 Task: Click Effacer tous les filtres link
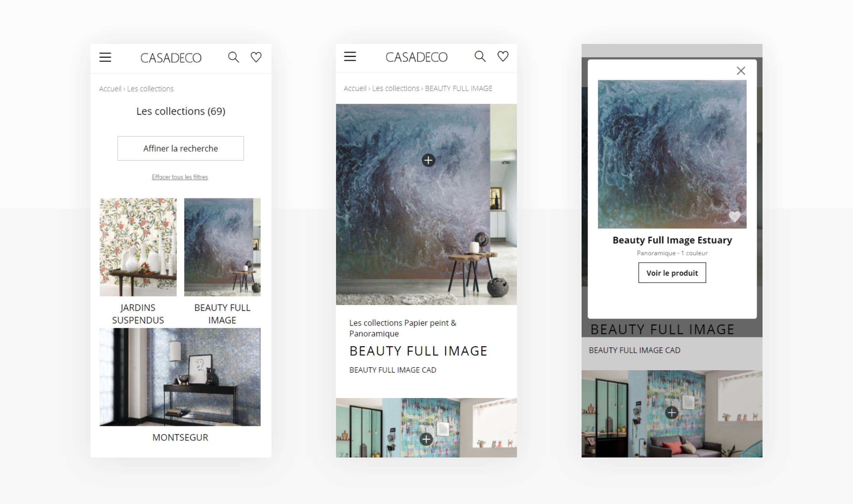pyautogui.click(x=180, y=177)
